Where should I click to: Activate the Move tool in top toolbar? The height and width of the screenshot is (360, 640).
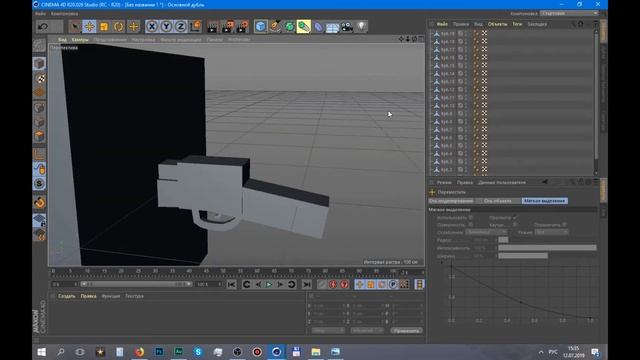89,27
